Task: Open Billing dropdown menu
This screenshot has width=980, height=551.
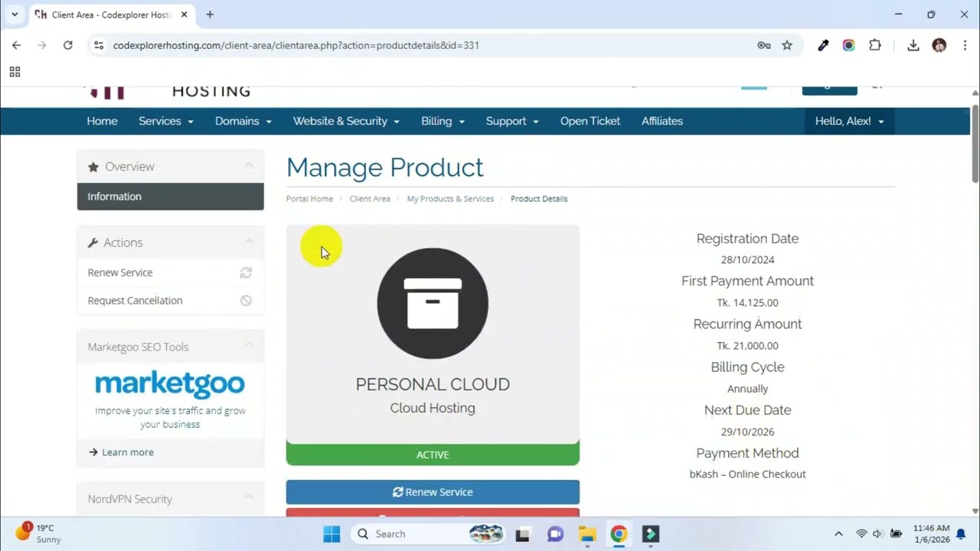Action: pyautogui.click(x=443, y=121)
